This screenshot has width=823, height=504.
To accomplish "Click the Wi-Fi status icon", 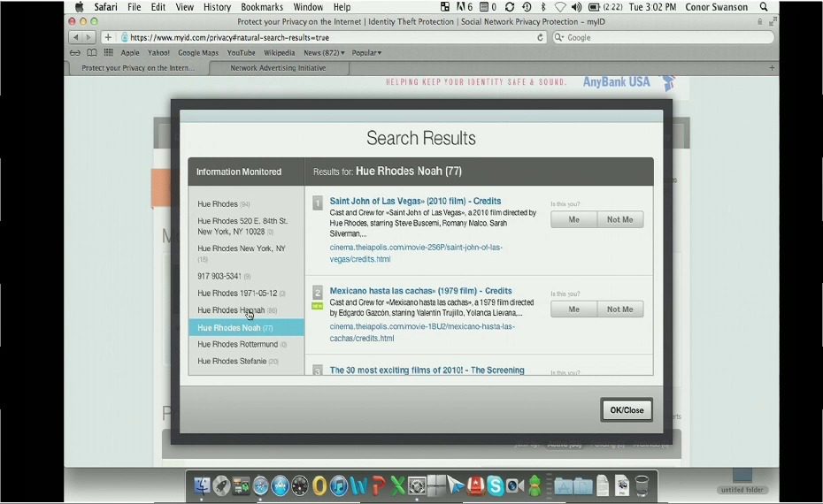I will (x=560, y=7).
